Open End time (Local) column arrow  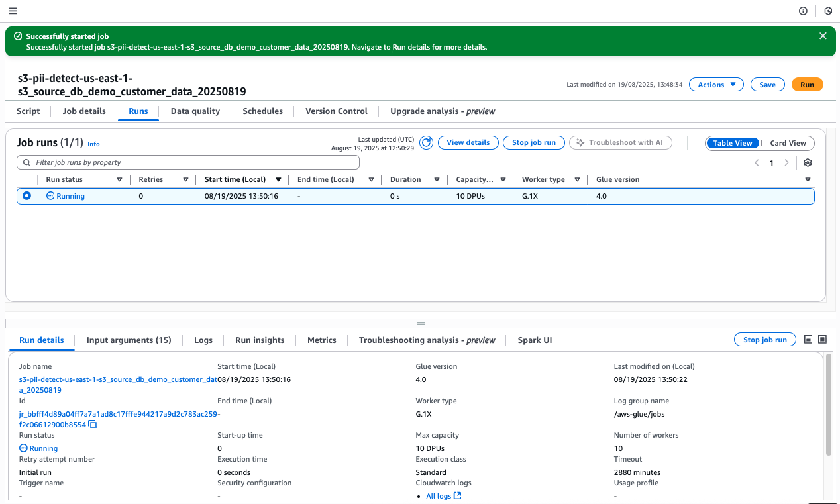(371, 179)
